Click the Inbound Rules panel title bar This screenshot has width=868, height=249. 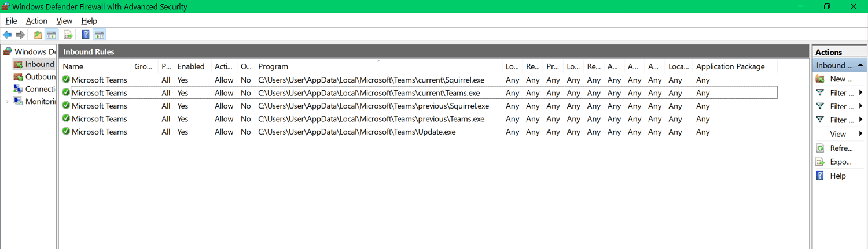click(433, 51)
